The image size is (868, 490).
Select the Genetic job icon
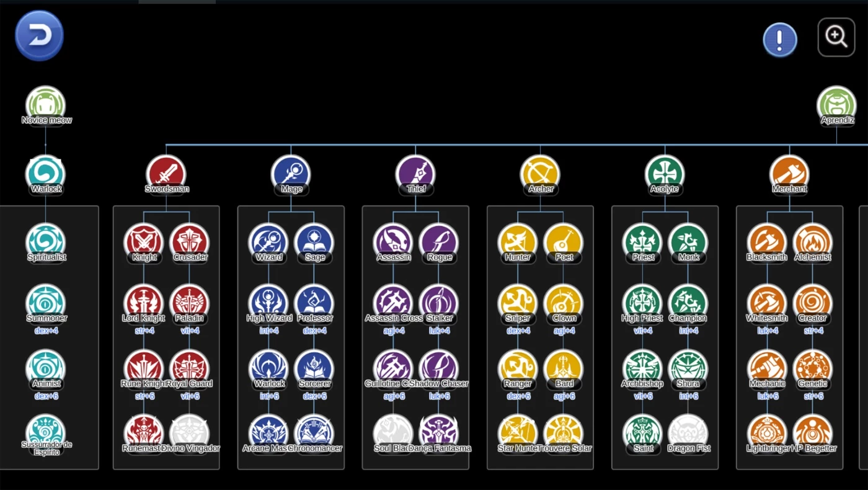[813, 370]
